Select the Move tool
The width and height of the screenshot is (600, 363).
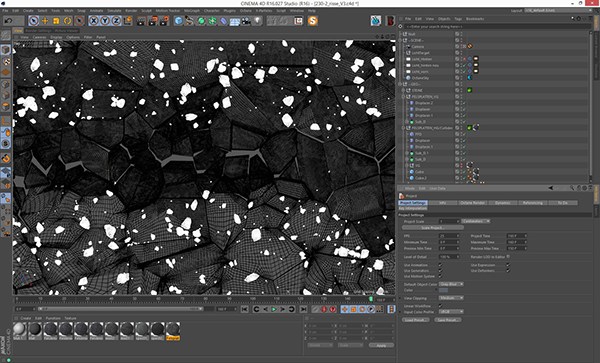click(x=45, y=21)
